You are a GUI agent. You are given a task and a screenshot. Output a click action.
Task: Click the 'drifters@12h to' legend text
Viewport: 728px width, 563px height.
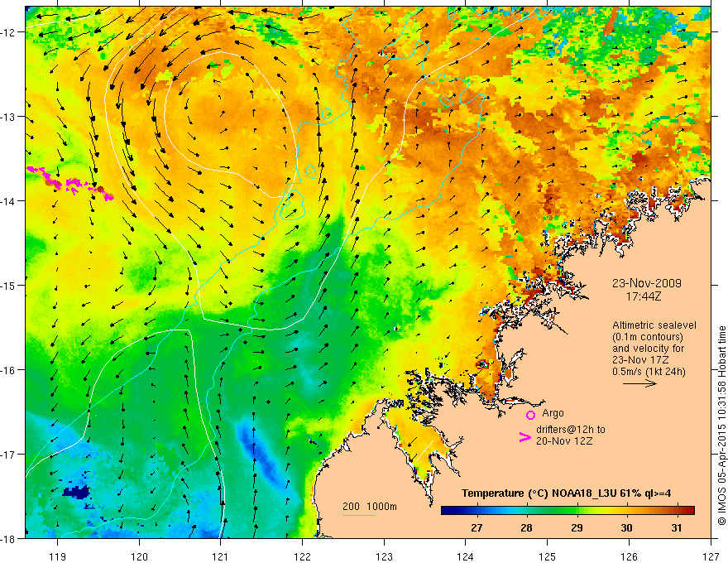coord(571,430)
